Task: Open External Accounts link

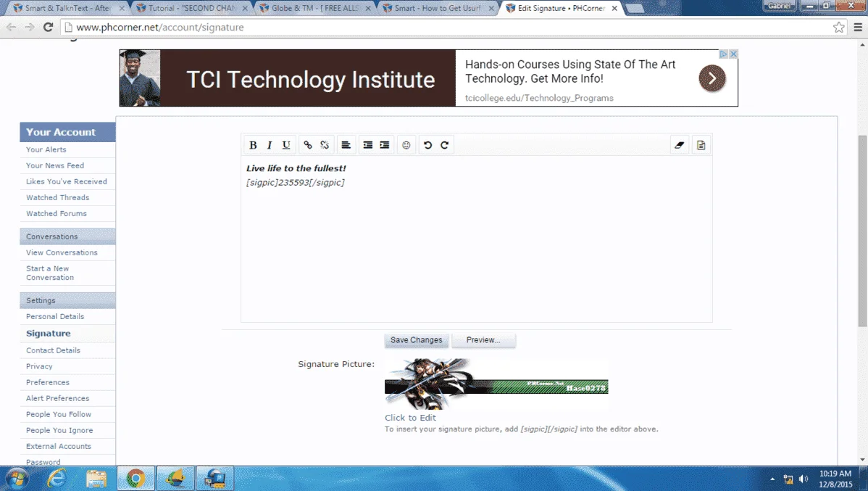Action: click(x=59, y=447)
